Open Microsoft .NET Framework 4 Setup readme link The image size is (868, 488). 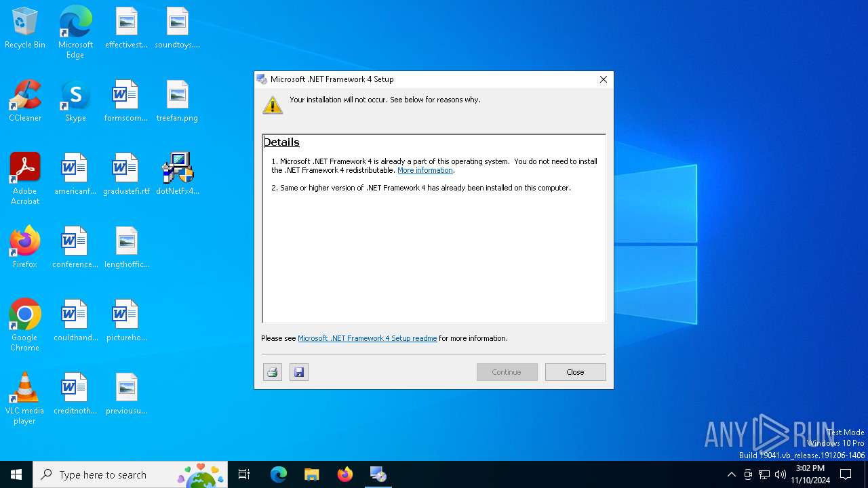tap(368, 338)
